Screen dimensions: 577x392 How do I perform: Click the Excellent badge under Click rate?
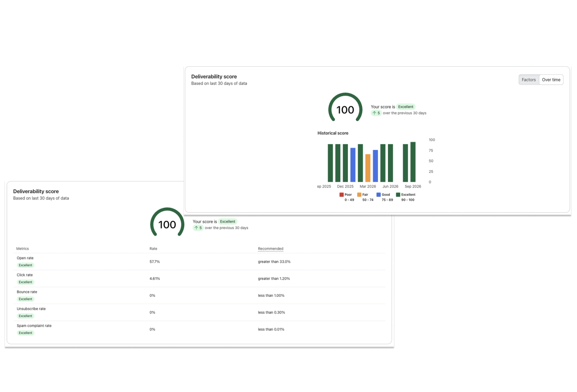tap(26, 282)
